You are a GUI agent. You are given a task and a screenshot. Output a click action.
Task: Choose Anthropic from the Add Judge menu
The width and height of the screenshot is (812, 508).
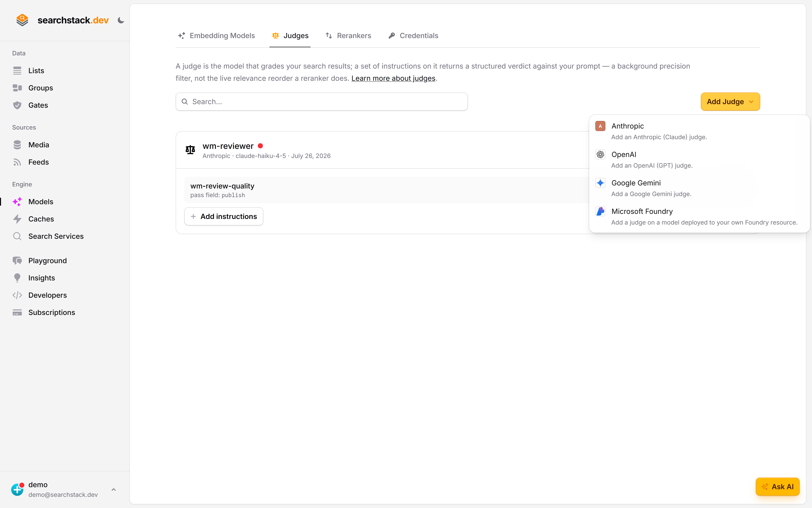pyautogui.click(x=699, y=131)
